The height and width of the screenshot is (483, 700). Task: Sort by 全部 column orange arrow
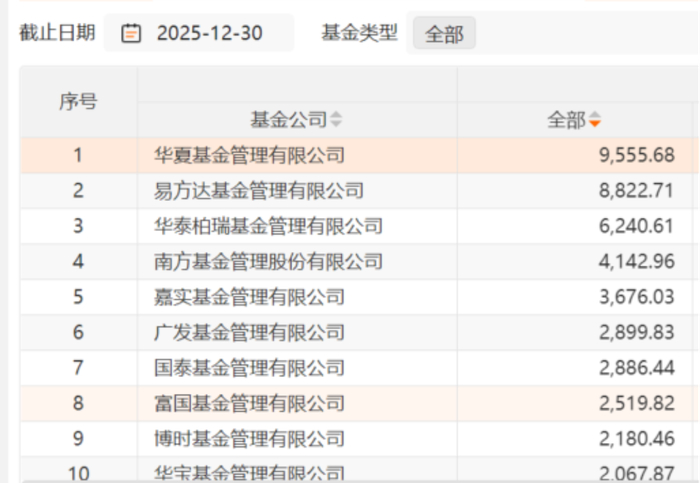point(595,120)
